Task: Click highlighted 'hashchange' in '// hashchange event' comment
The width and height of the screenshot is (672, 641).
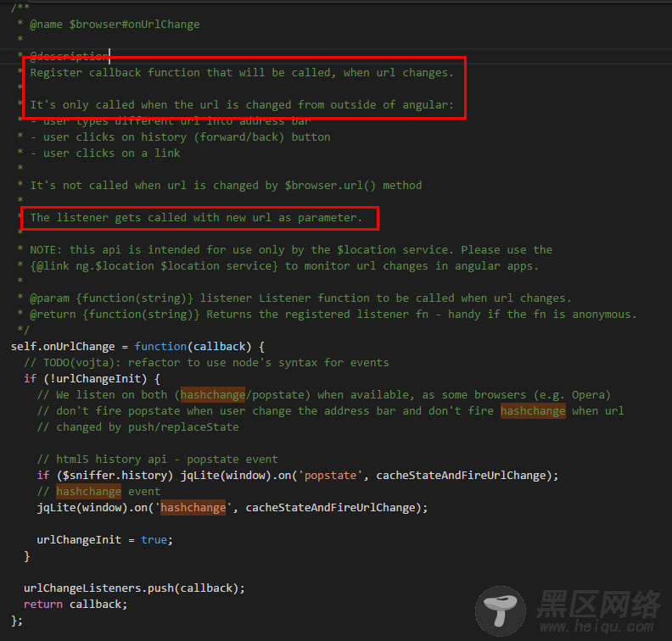Action: 88,492
